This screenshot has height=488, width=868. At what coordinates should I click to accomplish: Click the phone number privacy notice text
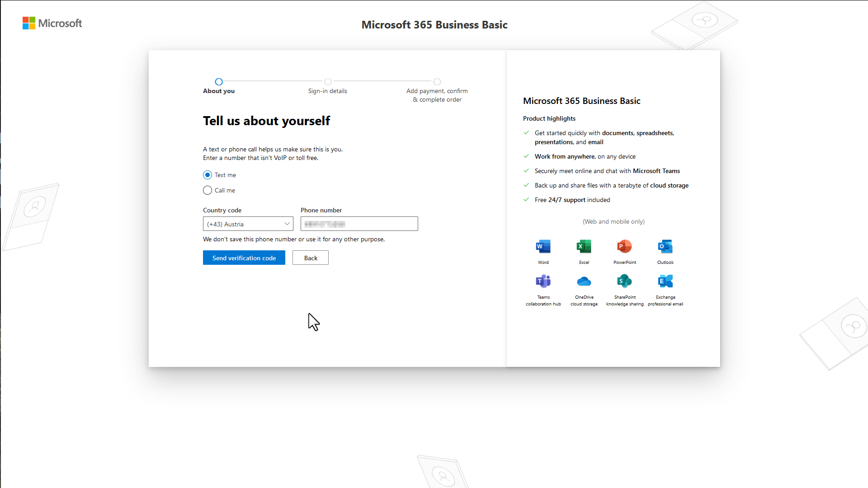pos(293,239)
